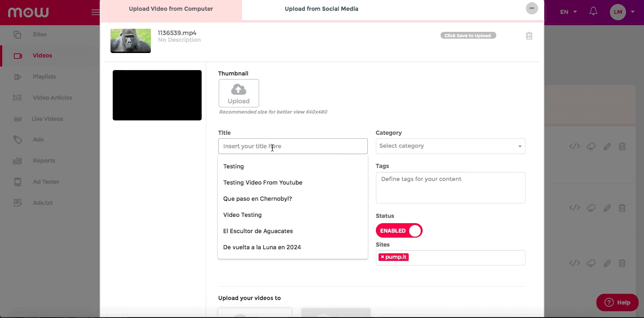644x318 pixels.
Task: Click the Help button
Action: click(617, 302)
